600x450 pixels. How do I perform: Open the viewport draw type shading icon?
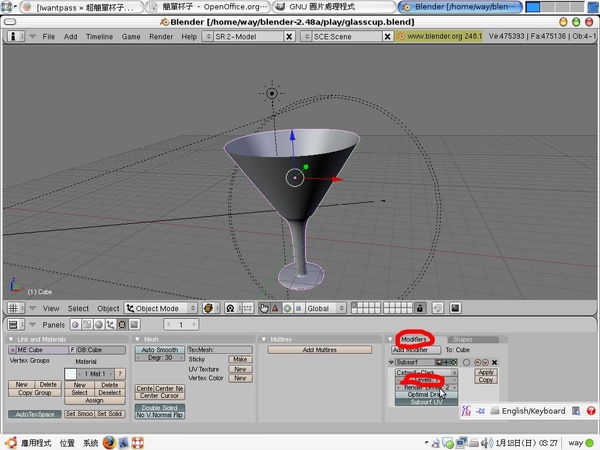click(209, 308)
